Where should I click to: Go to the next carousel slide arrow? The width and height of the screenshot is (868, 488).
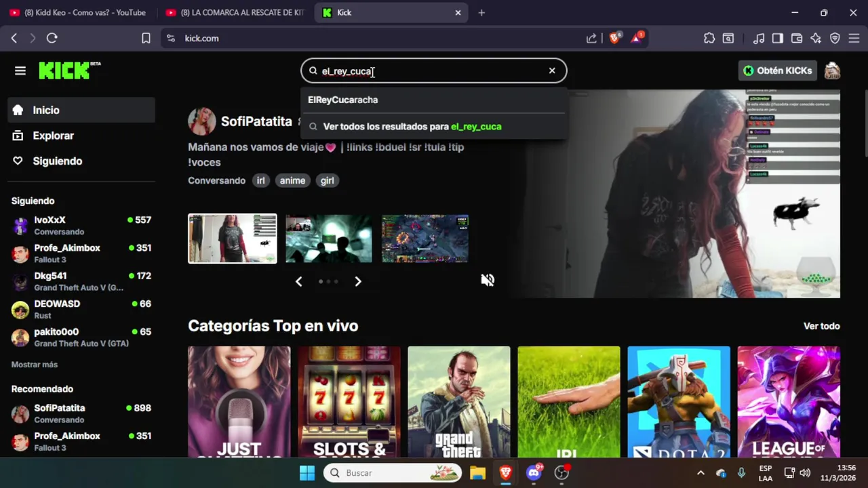click(x=358, y=281)
